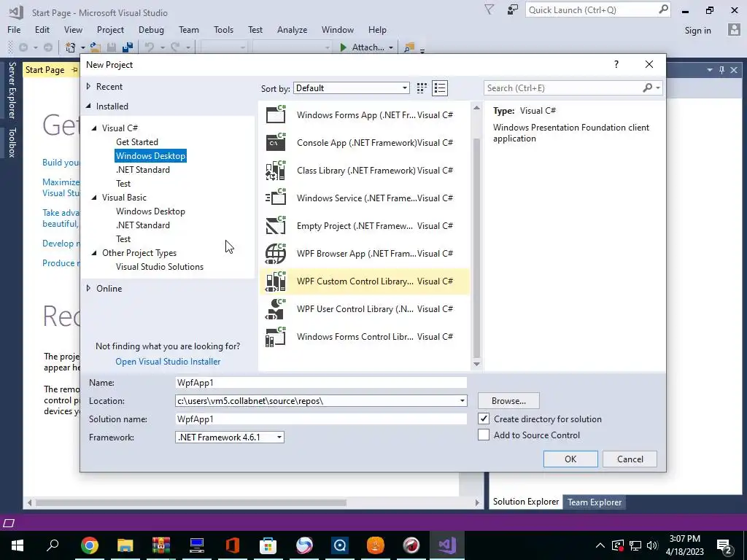Click the Start Page horizontal scrollbar
Screen dimensions: 747x560
pyautogui.click(x=191, y=502)
